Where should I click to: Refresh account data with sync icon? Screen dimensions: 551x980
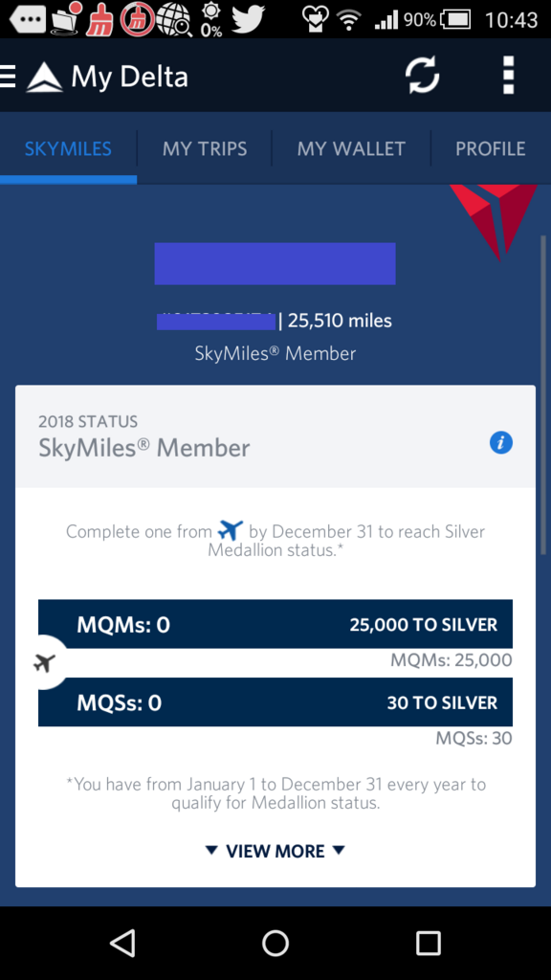pos(423,76)
